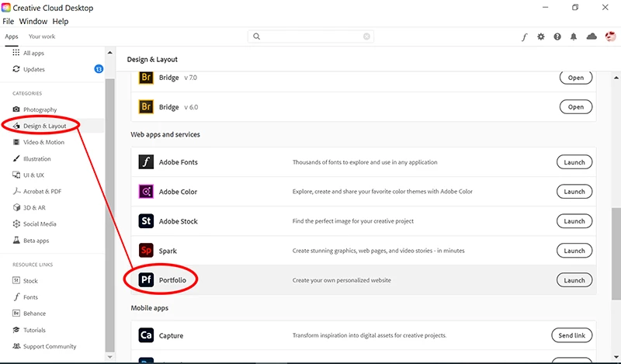Screen dimensions: 621x364
Task: Launch Adobe Color
Action: [x=574, y=192]
